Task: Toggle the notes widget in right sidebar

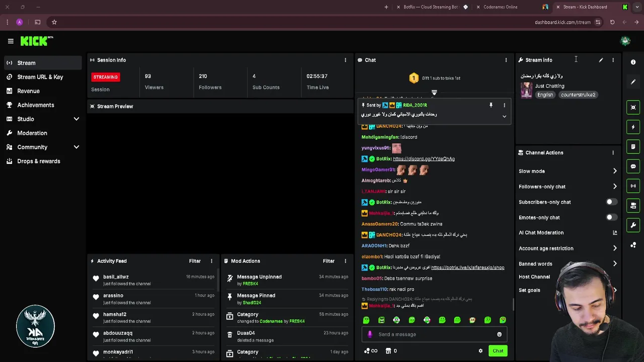Action: (x=633, y=147)
